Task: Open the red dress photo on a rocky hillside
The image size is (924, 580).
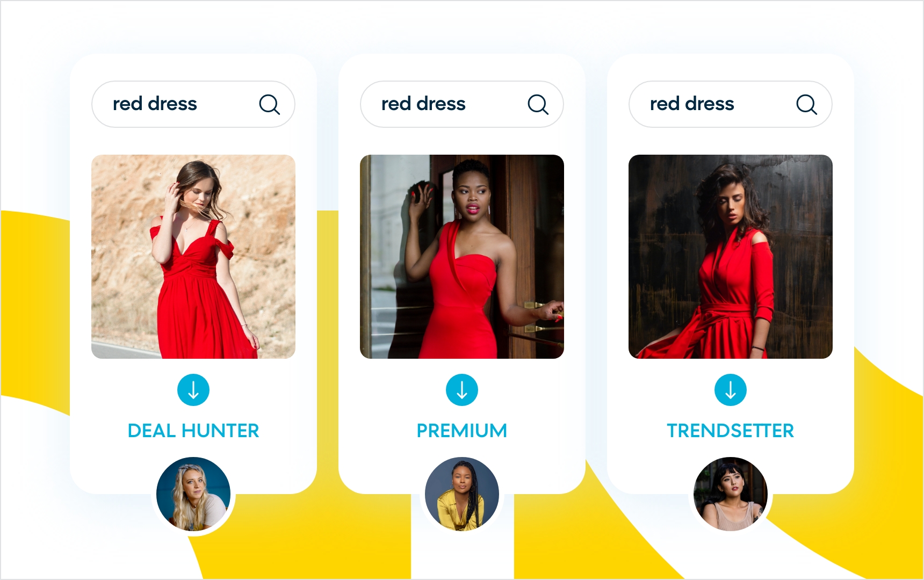Action: 193,257
